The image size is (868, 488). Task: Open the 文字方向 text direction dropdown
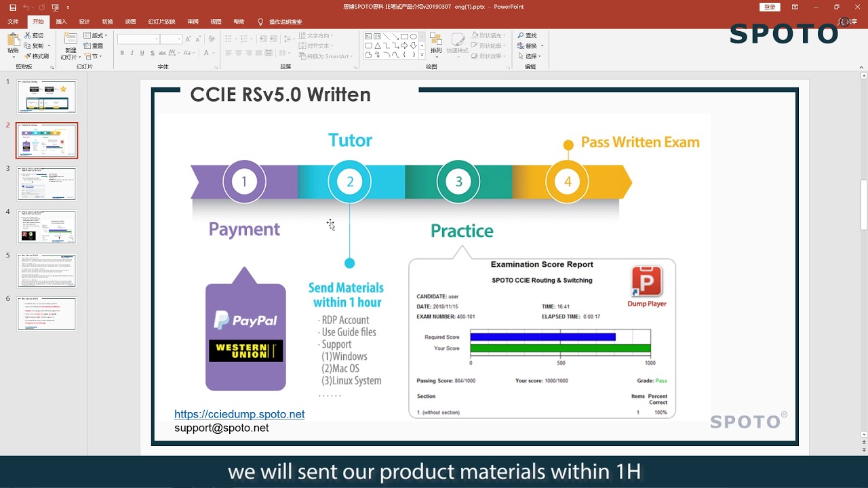coord(317,35)
